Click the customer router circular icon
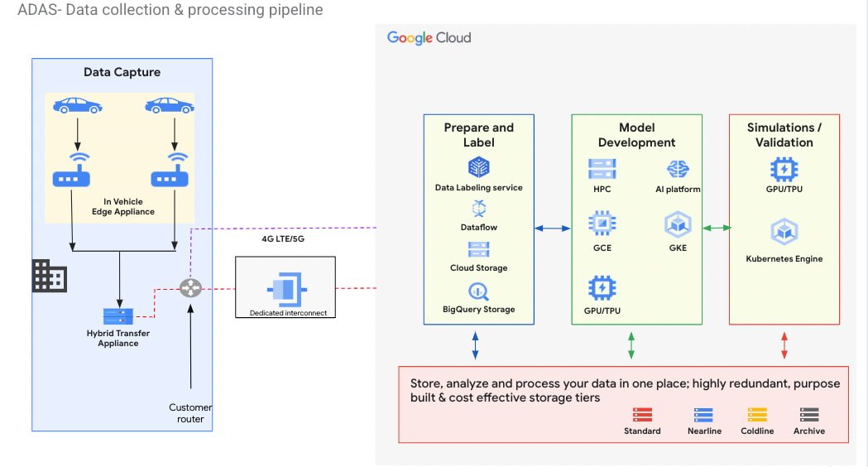The height and width of the screenshot is (467, 868). coord(190,288)
